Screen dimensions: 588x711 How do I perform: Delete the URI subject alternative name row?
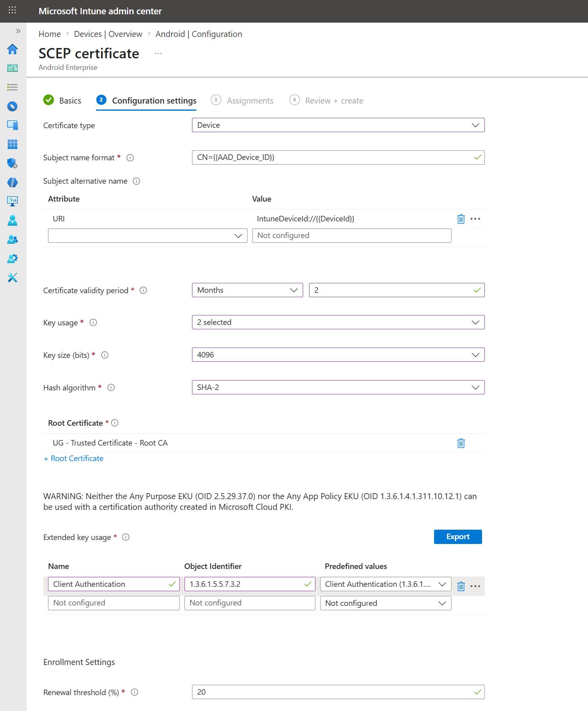tap(461, 219)
